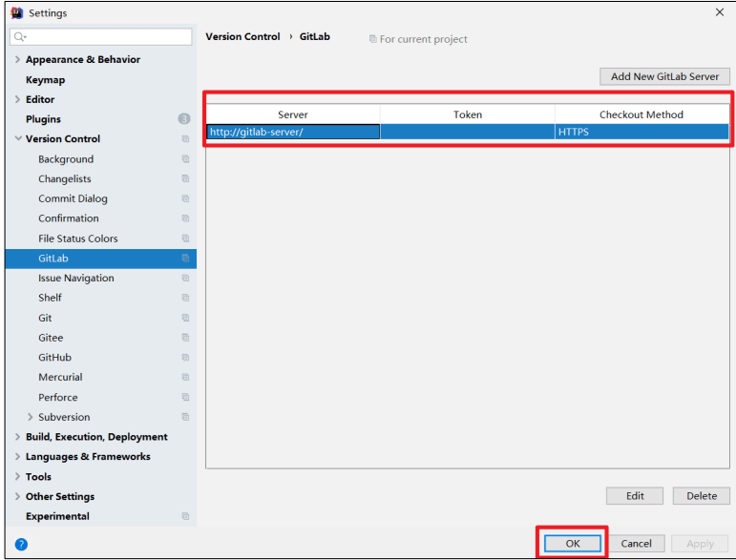This screenshot has height=560, width=736.
Task: Select the Gitee settings item
Action: (51, 338)
